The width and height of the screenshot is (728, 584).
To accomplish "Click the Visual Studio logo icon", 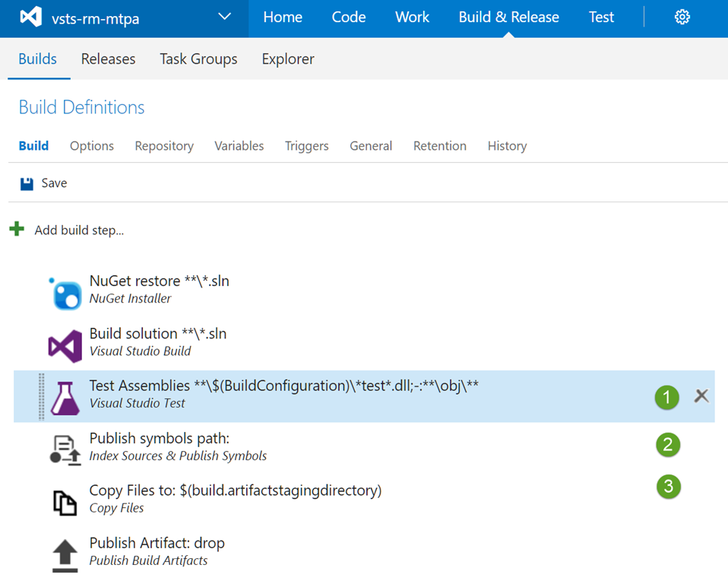I will pos(31,17).
